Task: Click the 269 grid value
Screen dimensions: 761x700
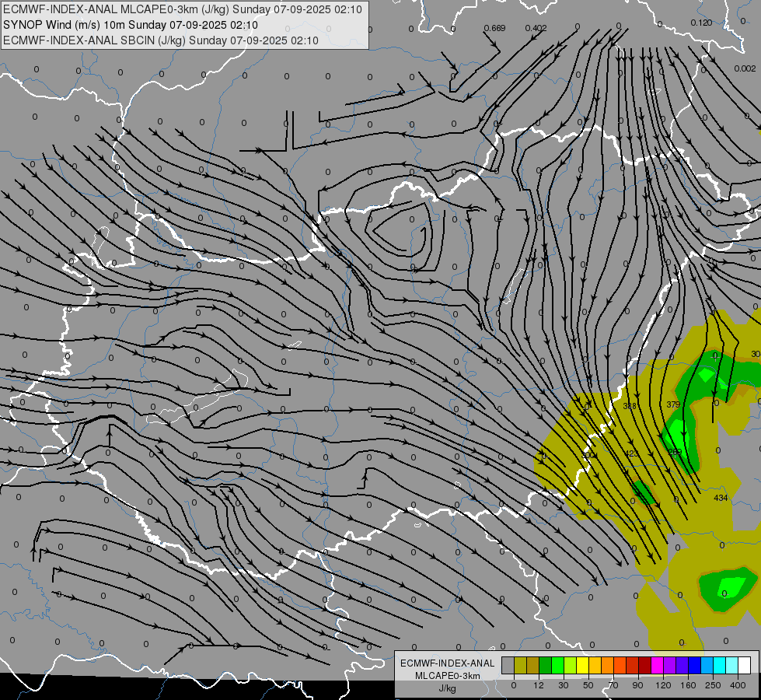Action: pyautogui.click(x=675, y=451)
